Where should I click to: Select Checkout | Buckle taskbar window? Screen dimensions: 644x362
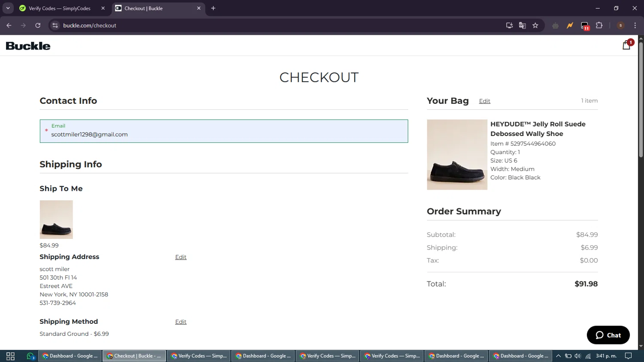[x=134, y=356]
